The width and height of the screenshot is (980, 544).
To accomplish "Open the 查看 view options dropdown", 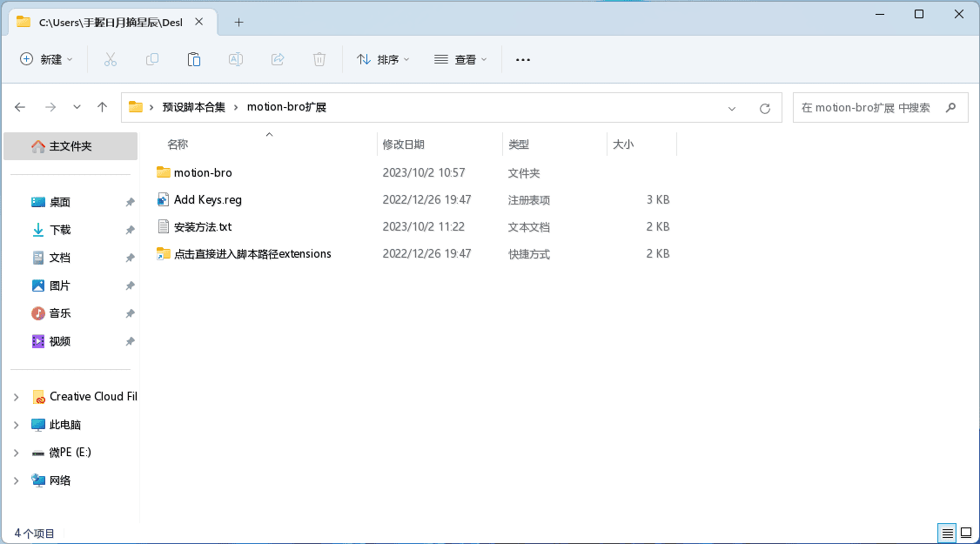I will tap(460, 59).
